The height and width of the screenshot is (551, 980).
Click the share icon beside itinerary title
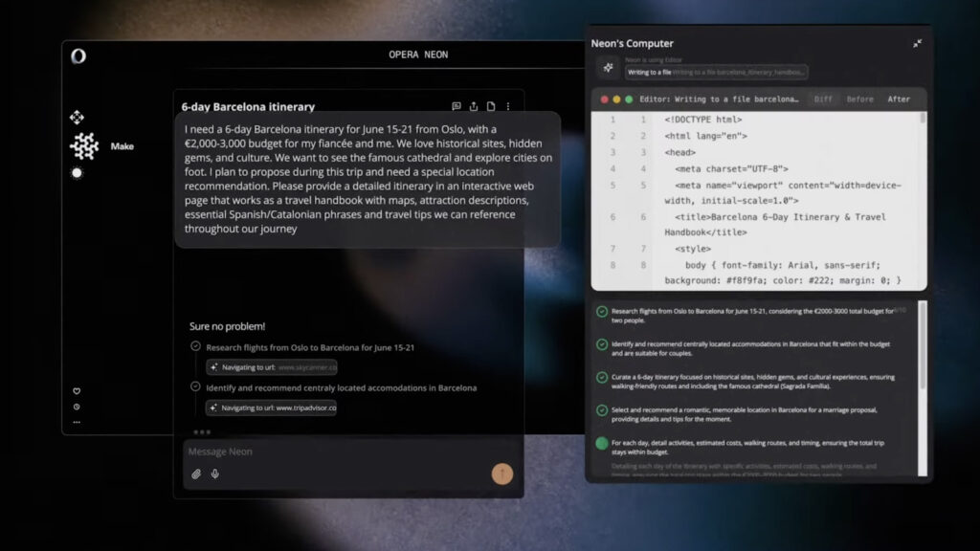(474, 106)
